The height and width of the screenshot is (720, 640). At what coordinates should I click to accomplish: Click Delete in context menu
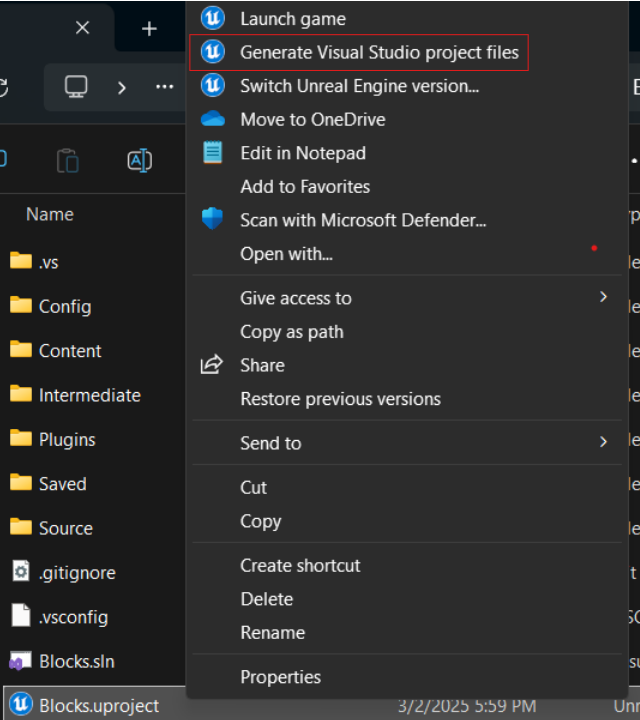[267, 599]
